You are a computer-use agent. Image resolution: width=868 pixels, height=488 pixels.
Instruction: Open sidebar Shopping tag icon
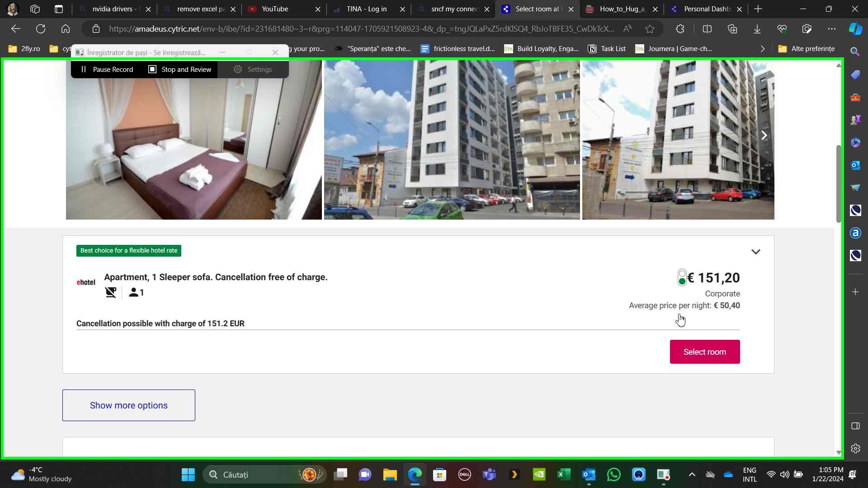tap(855, 75)
